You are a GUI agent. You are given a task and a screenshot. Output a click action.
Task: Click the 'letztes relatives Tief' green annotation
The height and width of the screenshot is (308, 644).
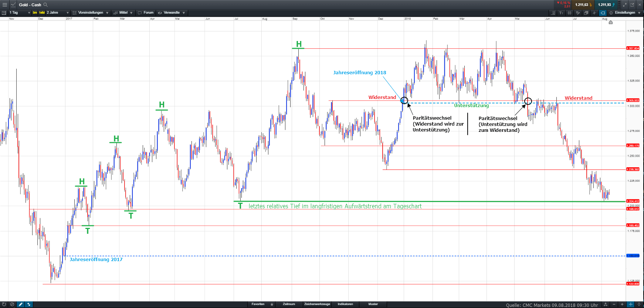335,206
